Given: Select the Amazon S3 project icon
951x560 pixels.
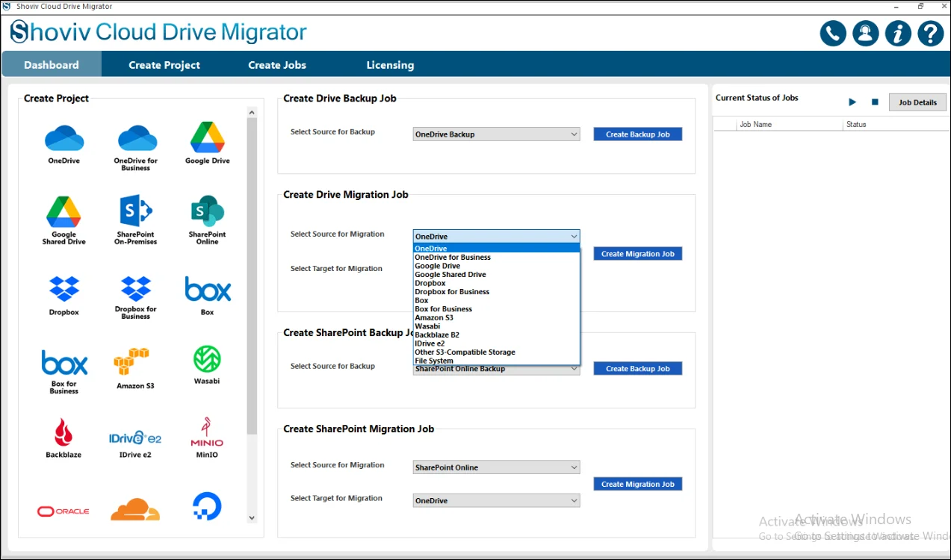Looking at the screenshot, I should (131, 361).
